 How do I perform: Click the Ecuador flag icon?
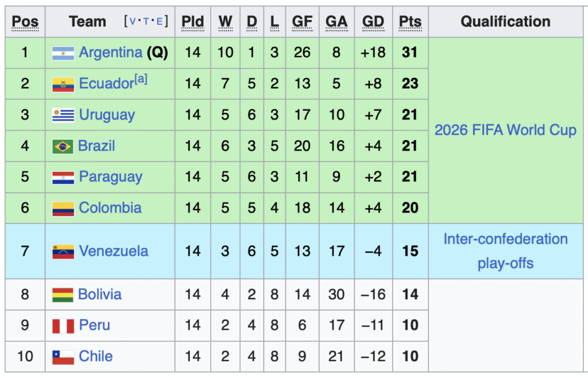coord(63,85)
